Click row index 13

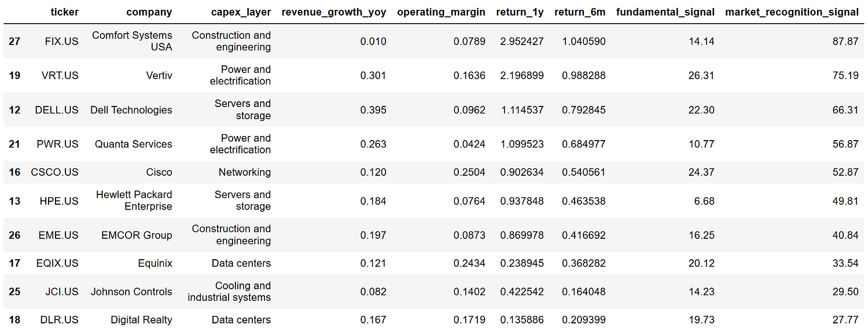coord(14,201)
